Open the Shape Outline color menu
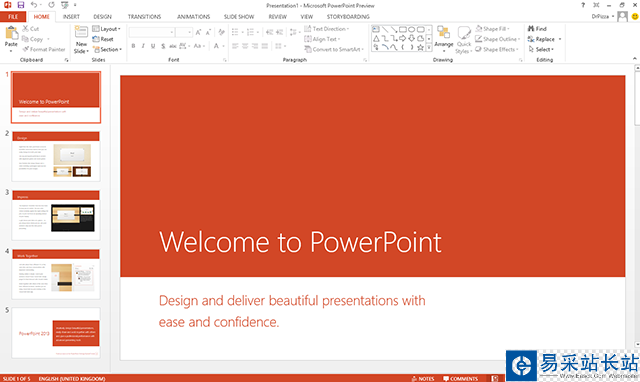 (498, 39)
